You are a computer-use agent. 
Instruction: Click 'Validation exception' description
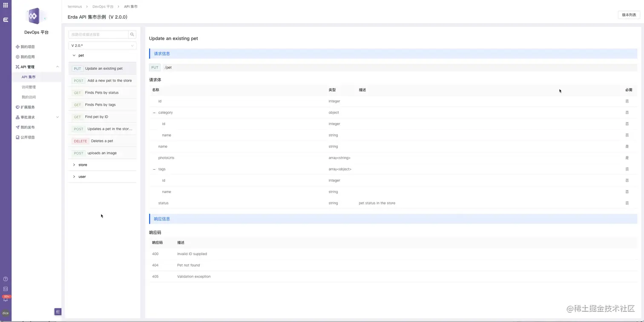pyautogui.click(x=194, y=276)
